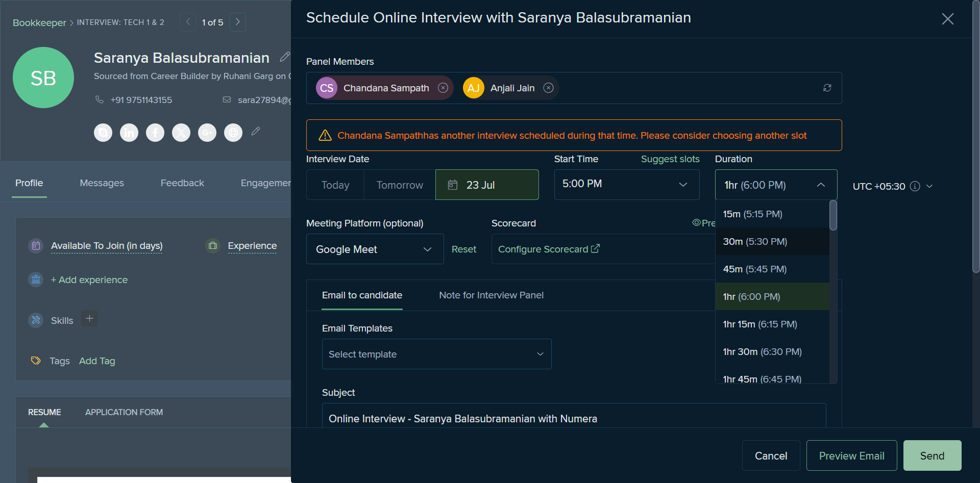This screenshot has height=483, width=980.
Task: Click the email envelope icon
Action: (x=227, y=99)
